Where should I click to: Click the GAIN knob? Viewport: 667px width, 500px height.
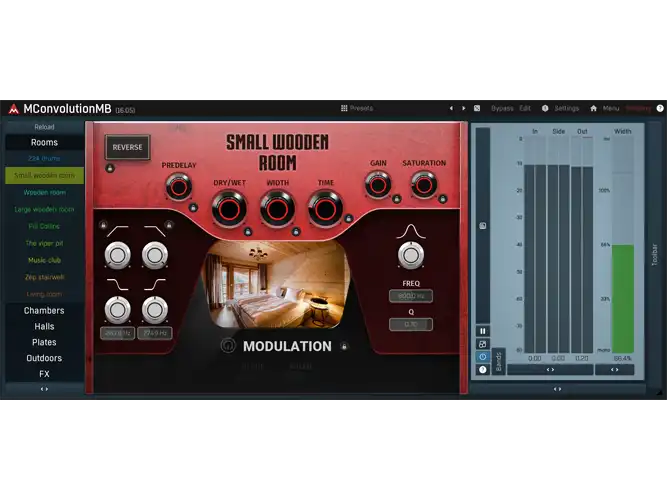(x=378, y=185)
